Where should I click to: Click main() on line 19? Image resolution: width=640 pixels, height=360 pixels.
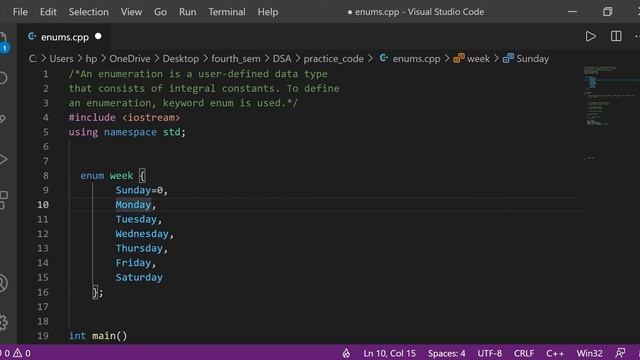pos(109,336)
